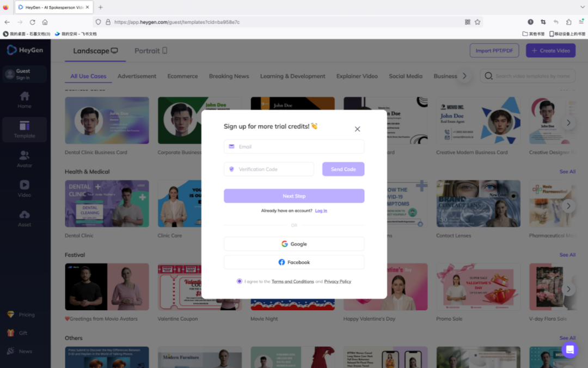Select Ecommerce category
This screenshot has height=368, width=588.
click(x=182, y=76)
